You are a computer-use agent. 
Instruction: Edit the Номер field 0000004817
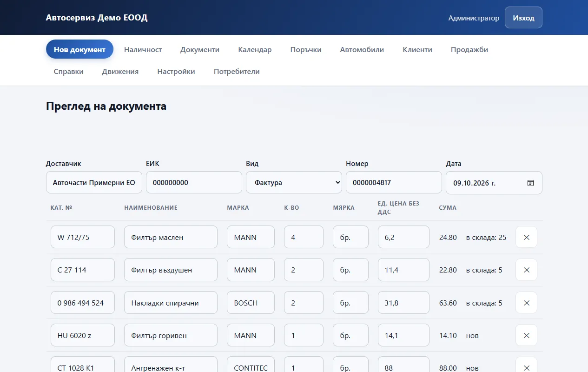(x=394, y=182)
